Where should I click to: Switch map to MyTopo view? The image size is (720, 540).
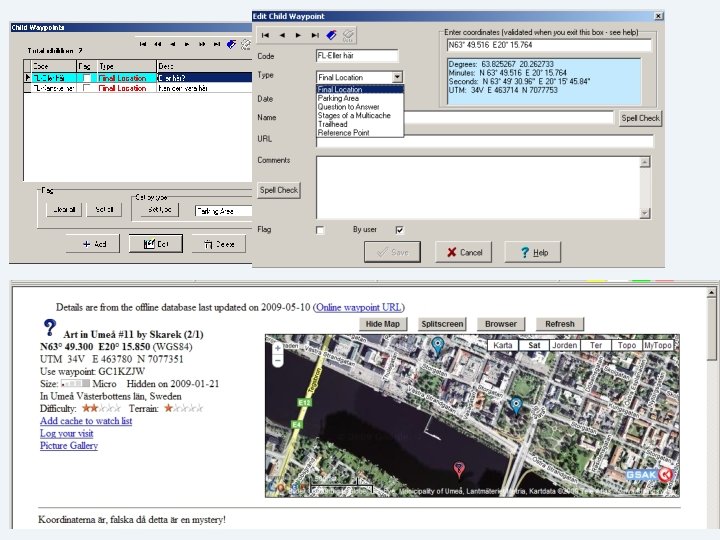[658, 345]
